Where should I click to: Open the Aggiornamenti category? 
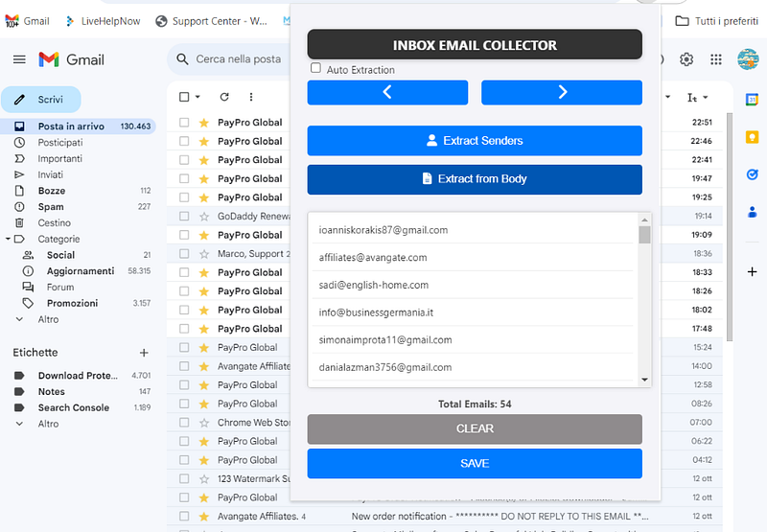(x=79, y=271)
